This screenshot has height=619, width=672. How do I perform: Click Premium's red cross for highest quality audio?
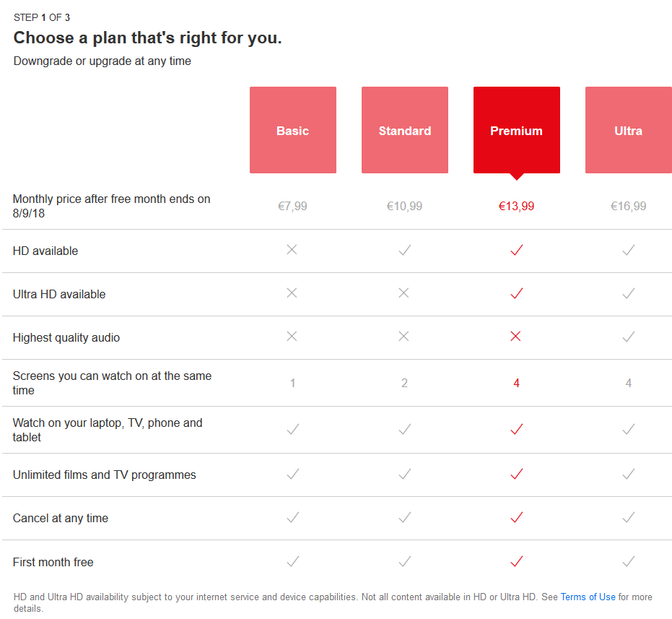[x=515, y=337]
